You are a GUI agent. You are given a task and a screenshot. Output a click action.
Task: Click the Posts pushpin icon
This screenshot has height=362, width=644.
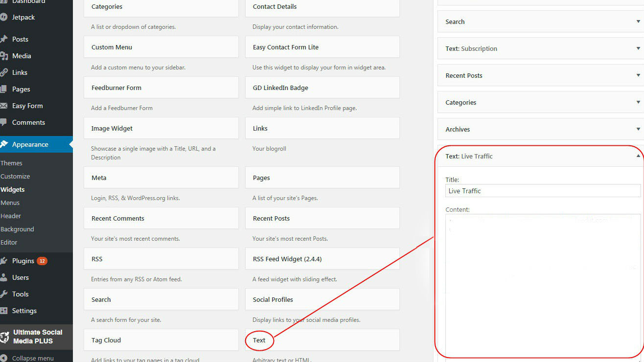(x=3, y=39)
